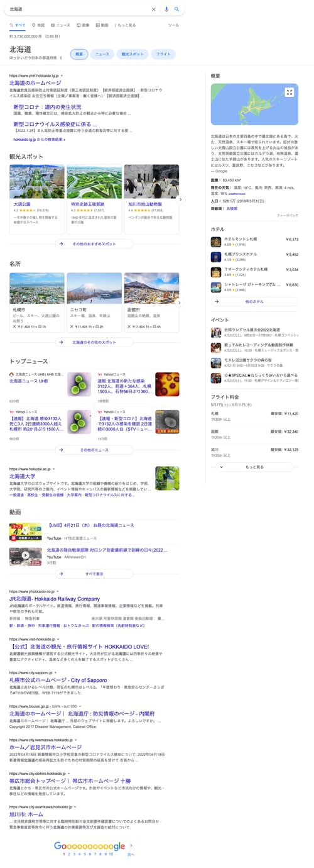The height and width of the screenshot is (868, 314).
Task: Select the 概要 chip
Action: (x=79, y=54)
